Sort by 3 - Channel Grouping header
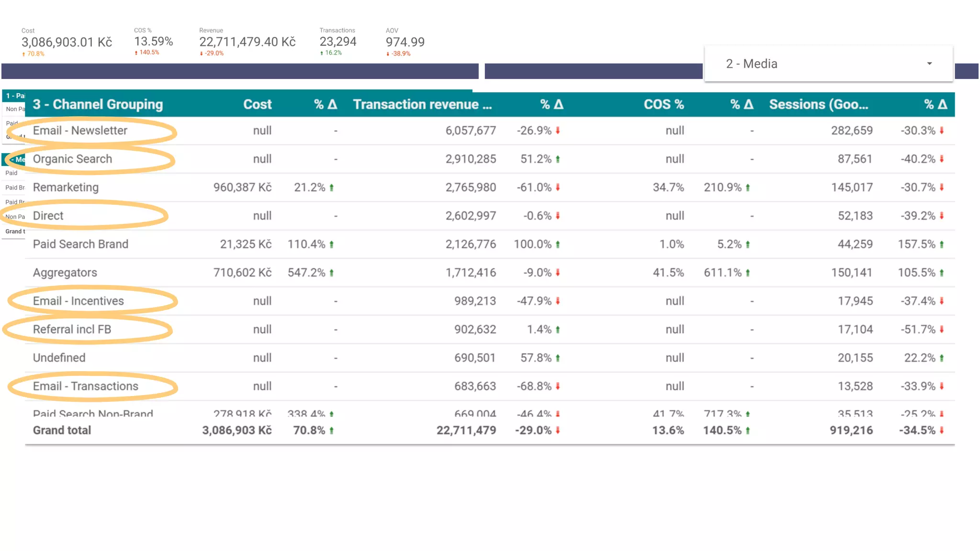This screenshot has width=980, height=551. click(98, 104)
